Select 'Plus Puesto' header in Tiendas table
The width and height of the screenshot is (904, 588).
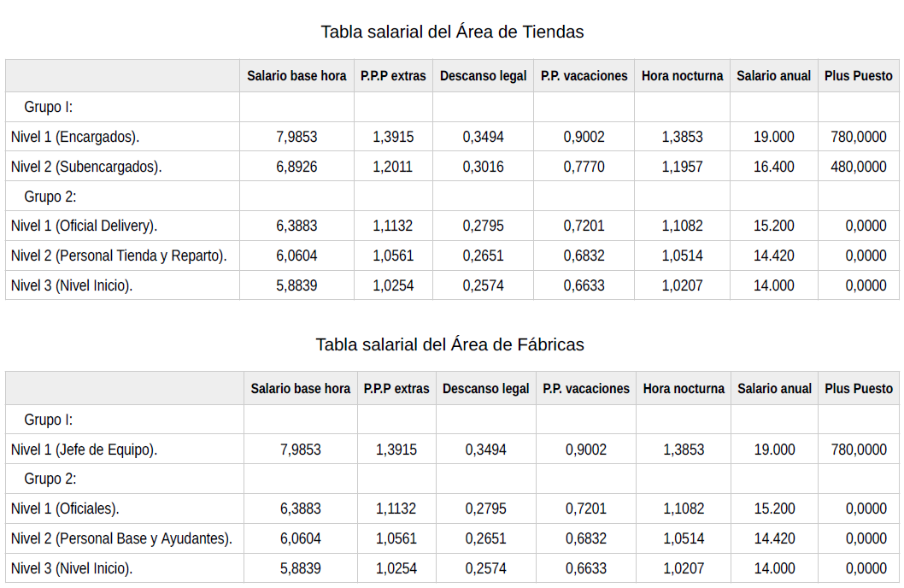pos(858,76)
